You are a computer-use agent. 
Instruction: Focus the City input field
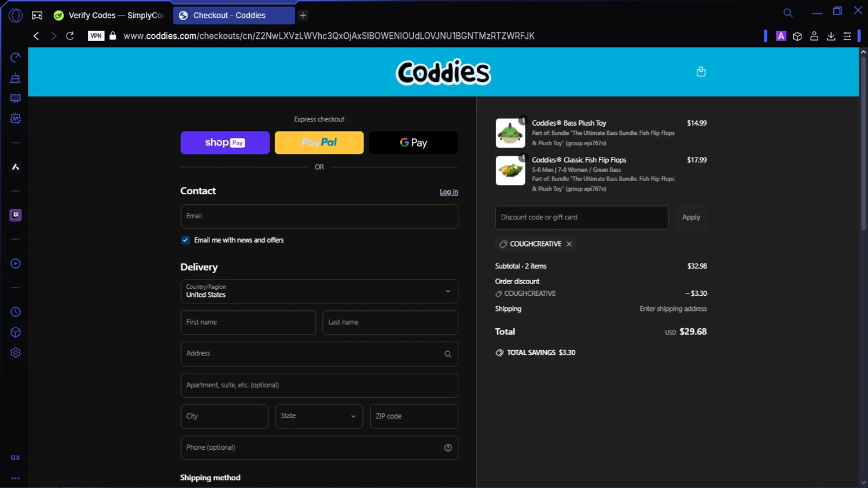224,416
